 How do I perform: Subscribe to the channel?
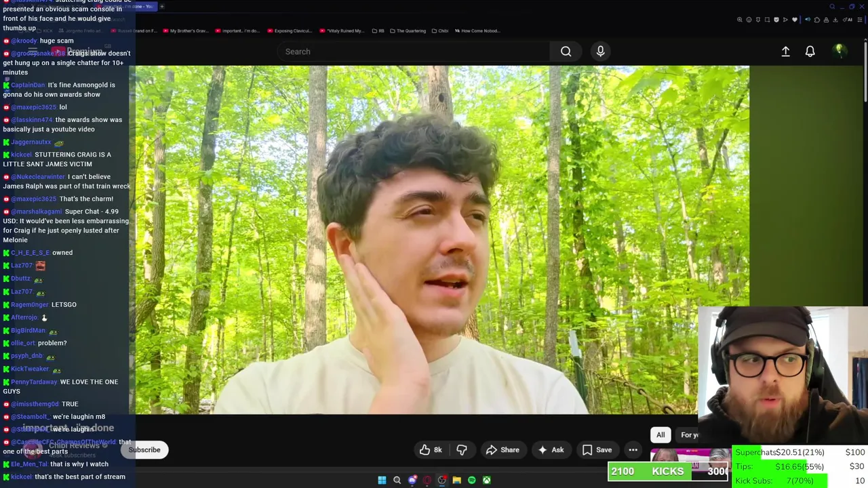(144, 450)
